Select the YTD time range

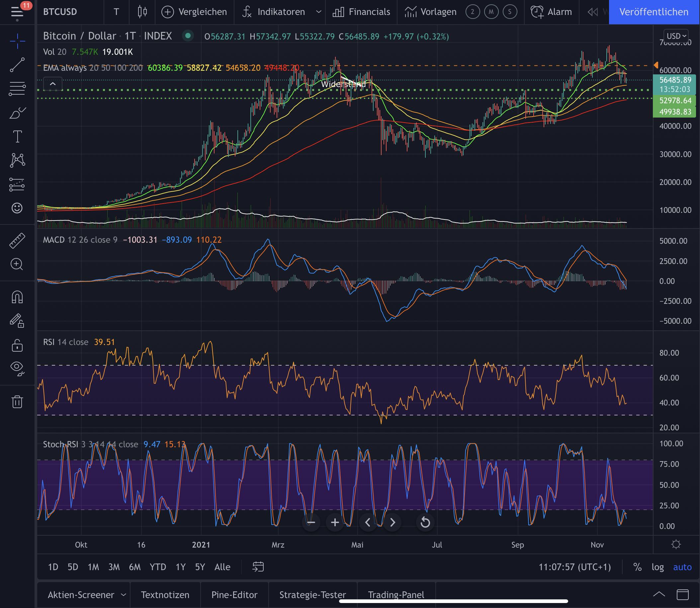point(158,567)
